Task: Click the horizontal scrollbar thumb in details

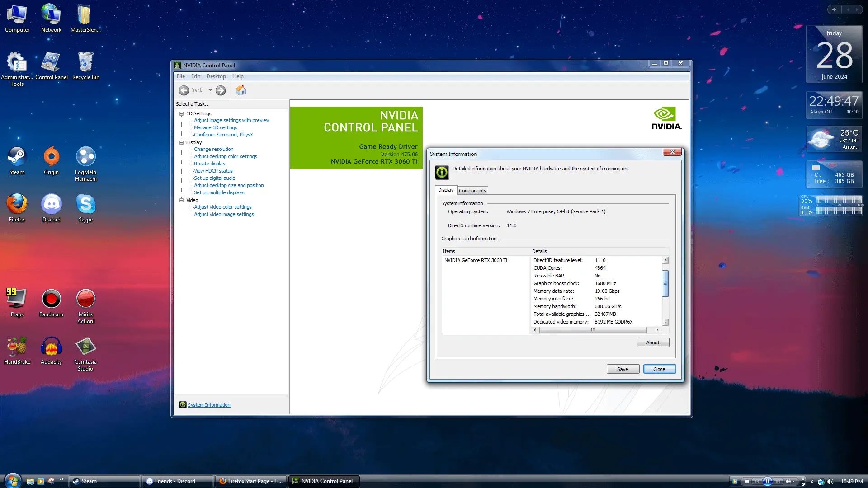Action: tap(593, 330)
